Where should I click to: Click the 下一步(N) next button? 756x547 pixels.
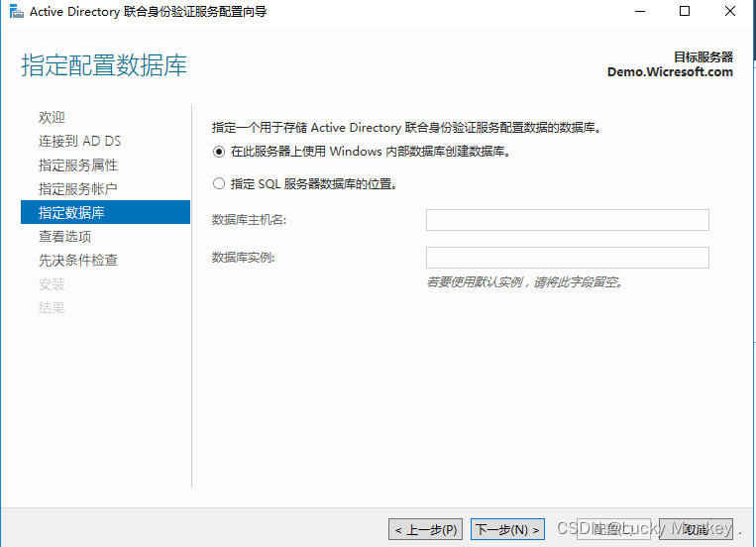507,529
